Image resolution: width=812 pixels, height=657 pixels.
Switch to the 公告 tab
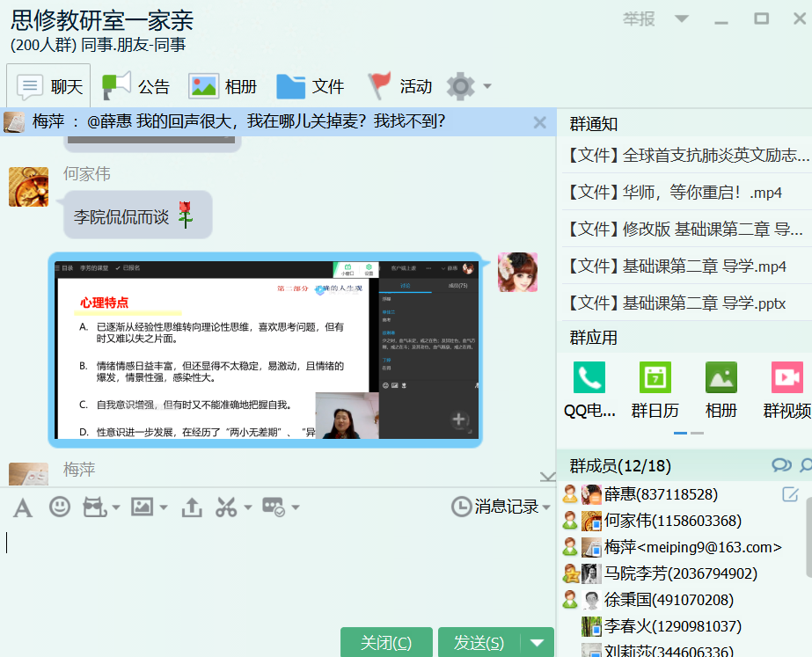[x=137, y=86]
